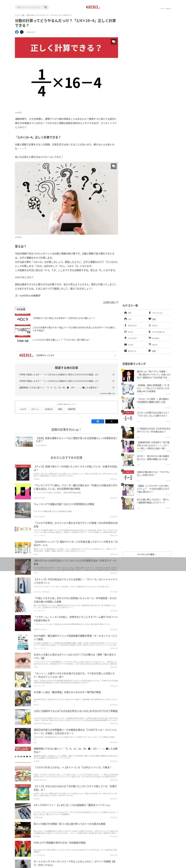The image size is (186, 868).
Task: Open external icon of first related article row
Action: [x=113, y=374]
